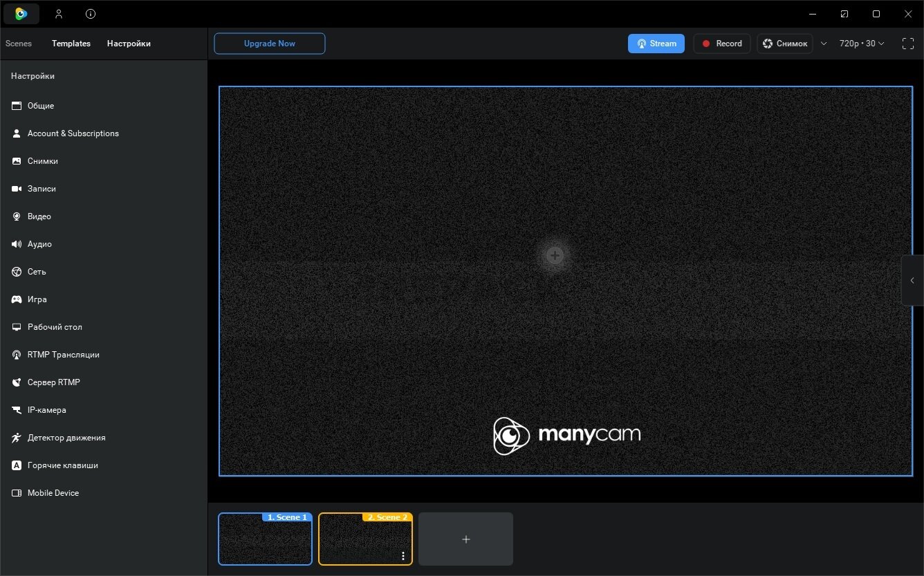Click the Рабочий стол monitor icon
924x576 pixels.
(17, 327)
